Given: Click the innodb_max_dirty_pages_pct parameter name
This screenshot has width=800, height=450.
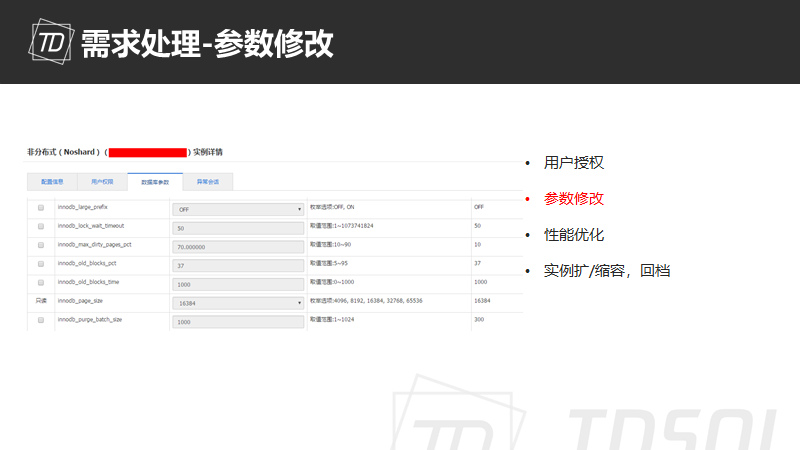Looking at the screenshot, I should 94,245.
